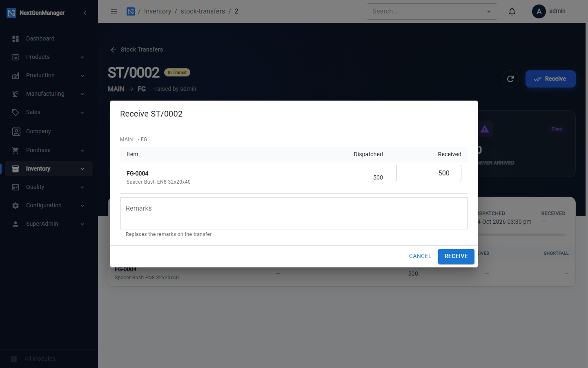
Task: Expand the Sales submenu chevron
Action: (82, 112)
